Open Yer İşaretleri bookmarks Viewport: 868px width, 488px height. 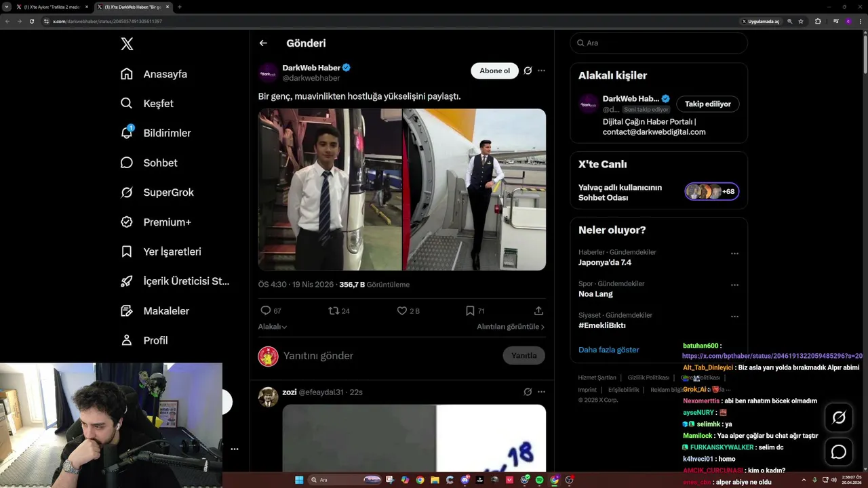click(161, 251)
